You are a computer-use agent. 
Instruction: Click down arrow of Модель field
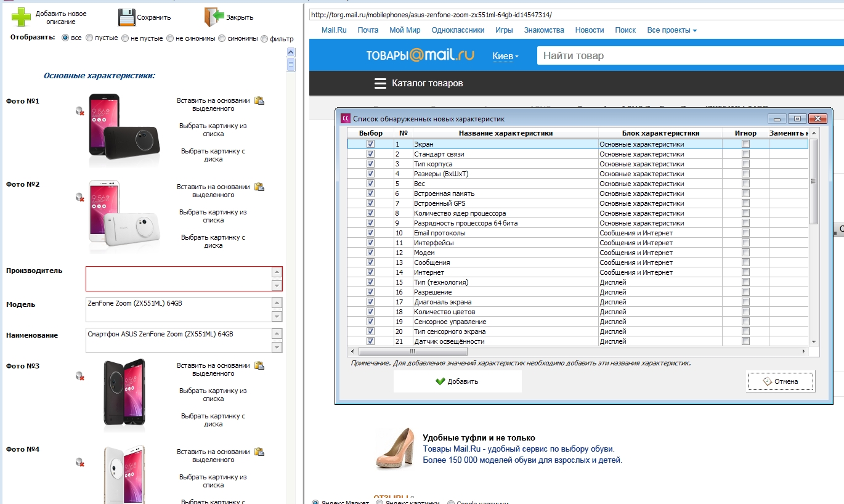(277, 316)
